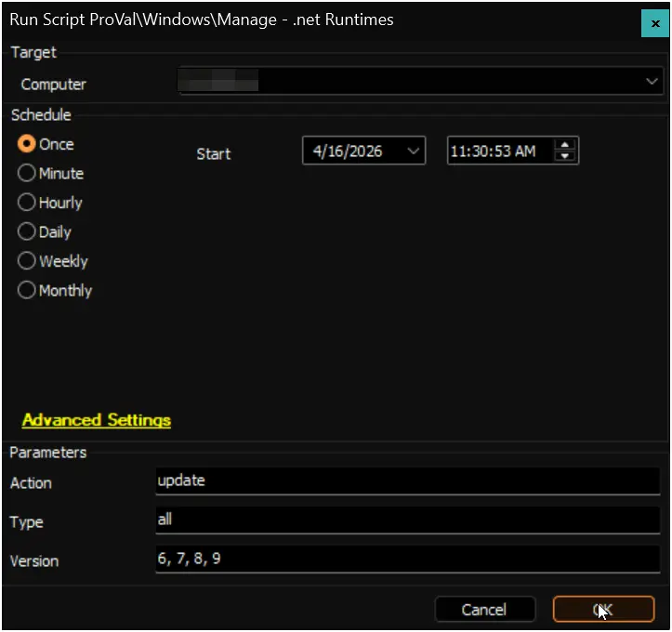Click the Action parameter field
Image resolution: width=672 pixels, height=632 pixels.
pyautogui.click(x=408, y=481)
